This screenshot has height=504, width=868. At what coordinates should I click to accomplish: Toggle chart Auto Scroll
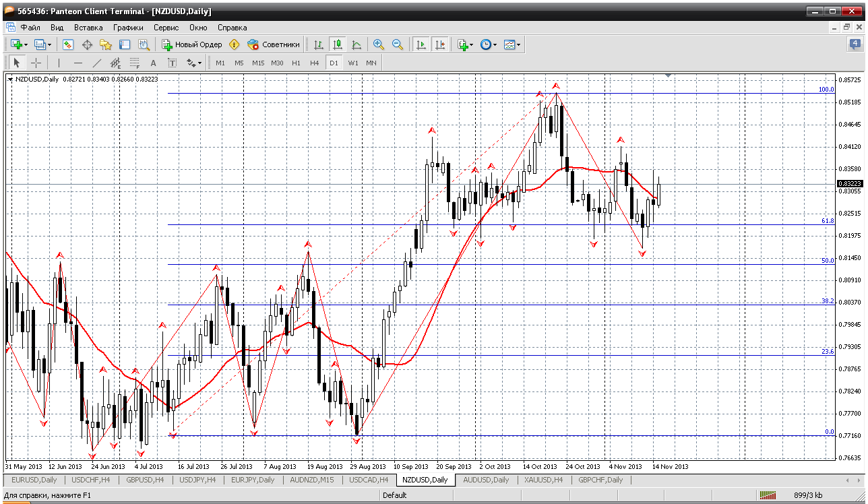coord(421,44)
